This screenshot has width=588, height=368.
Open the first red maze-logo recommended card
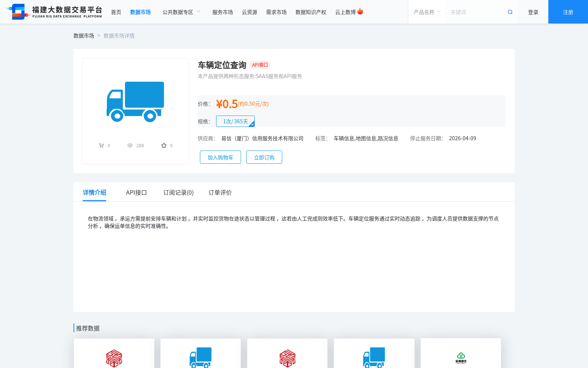coord(114,353)
